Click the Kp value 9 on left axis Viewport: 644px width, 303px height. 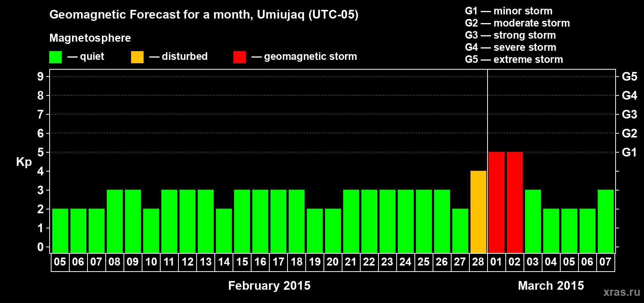[x=41, y=77]
